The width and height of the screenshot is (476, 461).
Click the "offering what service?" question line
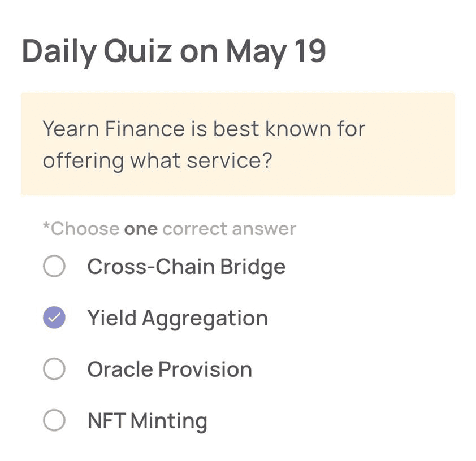click(x=158, y=161)
